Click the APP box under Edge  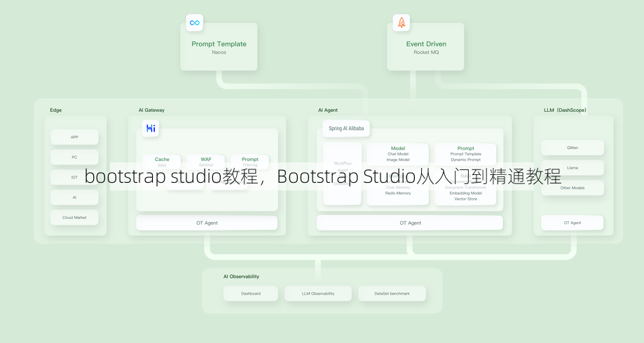click(x=74, y=137)
